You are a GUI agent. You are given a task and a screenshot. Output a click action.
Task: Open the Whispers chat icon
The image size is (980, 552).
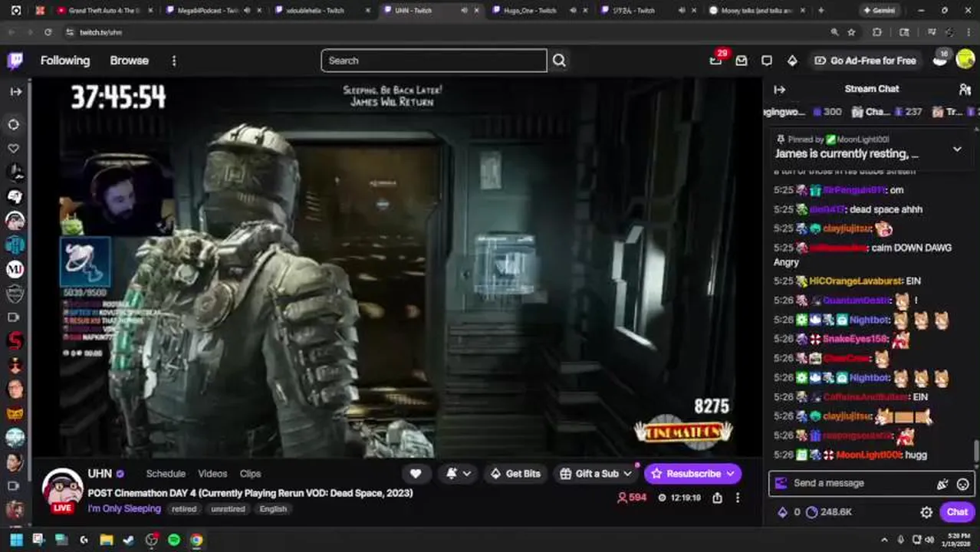(x=767, y=61)
